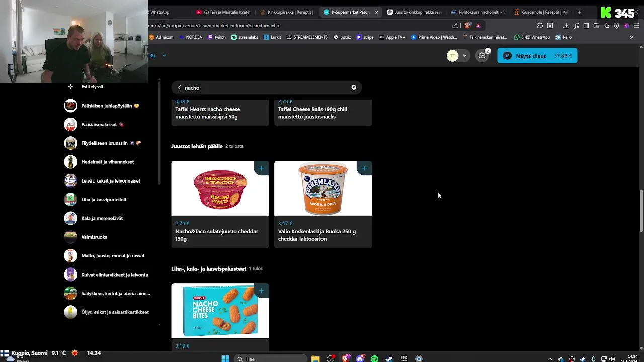Switch to Tein ja Maistelin YouTube tab
The image size is (644, 362).
coord(223,12)
